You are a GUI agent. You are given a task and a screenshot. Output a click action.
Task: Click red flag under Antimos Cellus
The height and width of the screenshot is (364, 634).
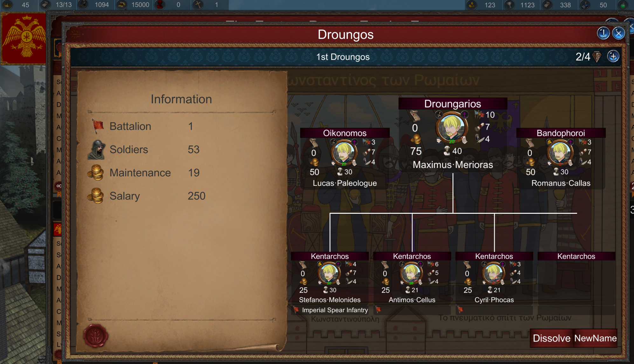(x=378, y=309)
